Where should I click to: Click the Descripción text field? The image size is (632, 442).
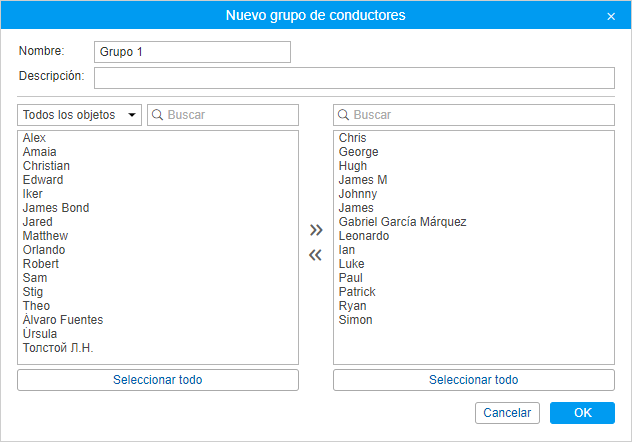[x=354, y=78]
